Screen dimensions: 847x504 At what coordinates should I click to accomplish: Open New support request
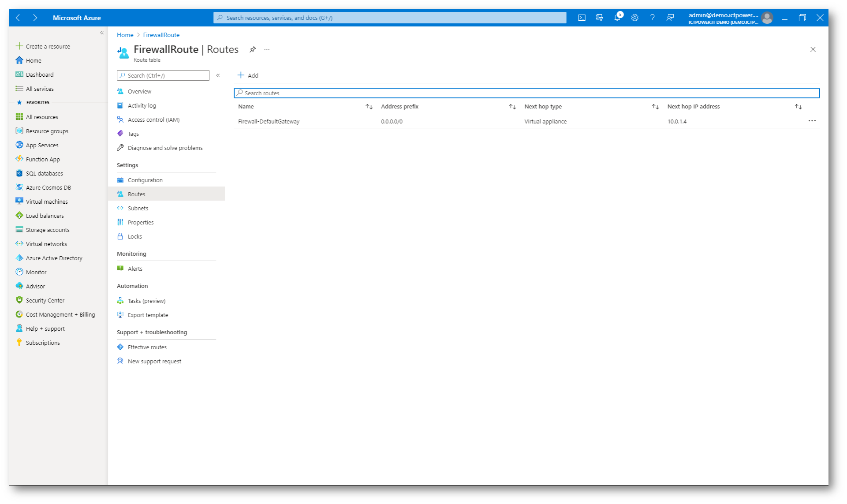154,361
